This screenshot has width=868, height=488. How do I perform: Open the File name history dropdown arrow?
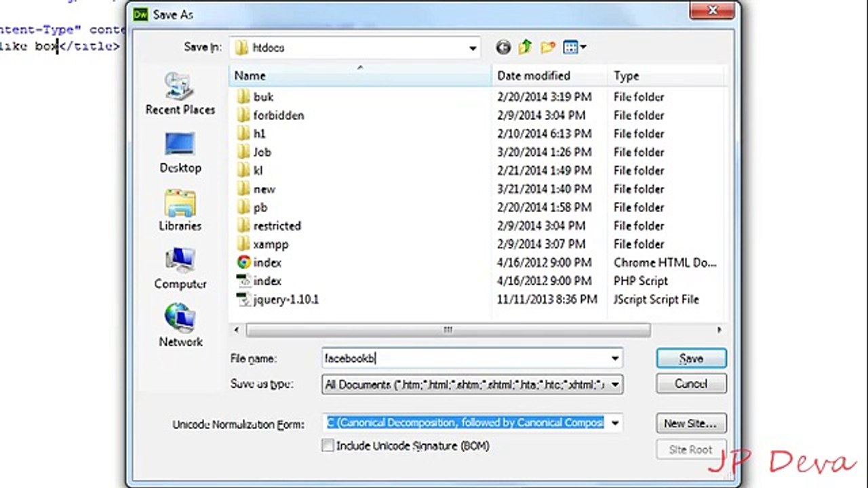[x=615, y=359]
